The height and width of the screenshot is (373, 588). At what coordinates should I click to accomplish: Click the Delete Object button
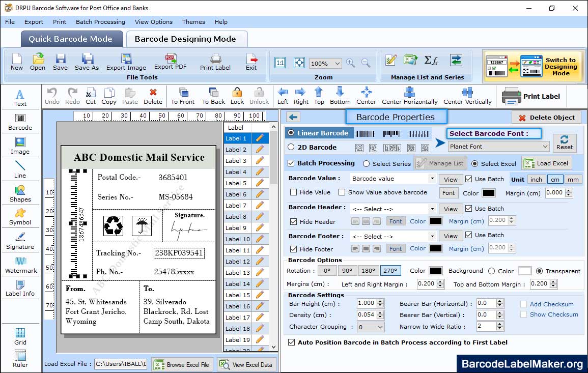[547, 118]
